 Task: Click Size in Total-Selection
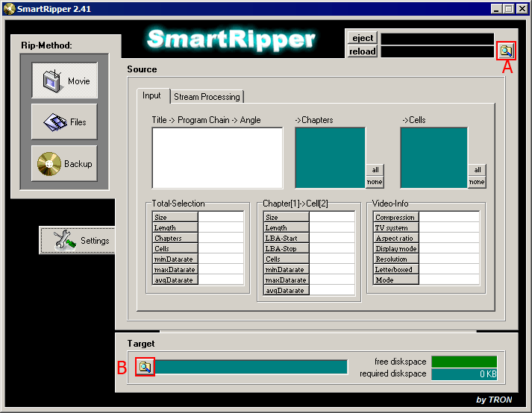click(198, 217)
